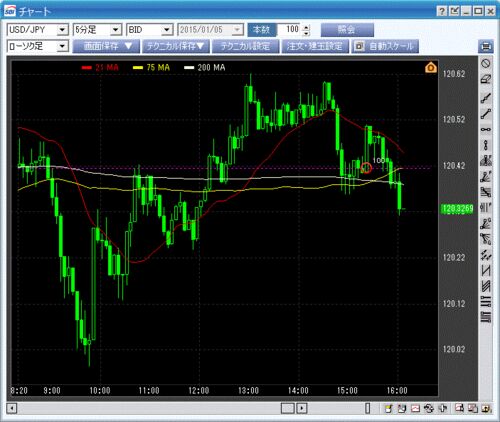Choose the horizontal line drawing tool
Viewport: 500px width, 422px height.
486,129
